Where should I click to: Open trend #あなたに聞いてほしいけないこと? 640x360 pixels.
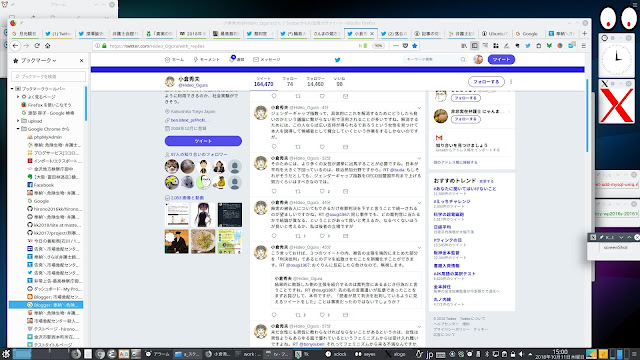464,189
